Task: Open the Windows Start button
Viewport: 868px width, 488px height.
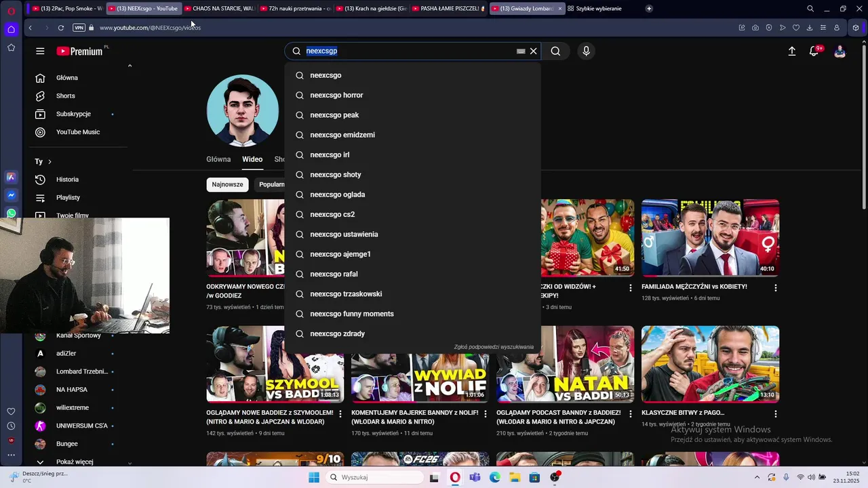Action: 314,477
